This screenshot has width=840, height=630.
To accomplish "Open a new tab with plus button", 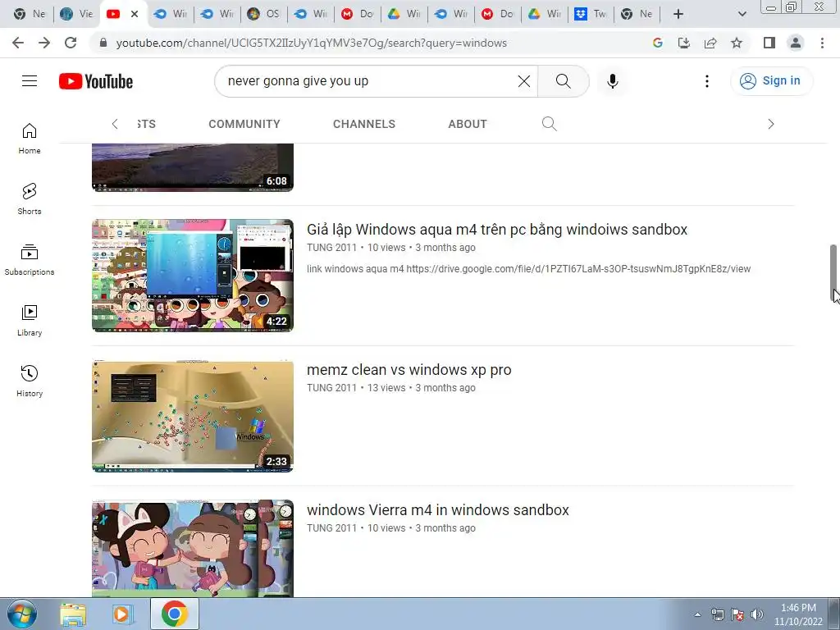I will [678, 14].
